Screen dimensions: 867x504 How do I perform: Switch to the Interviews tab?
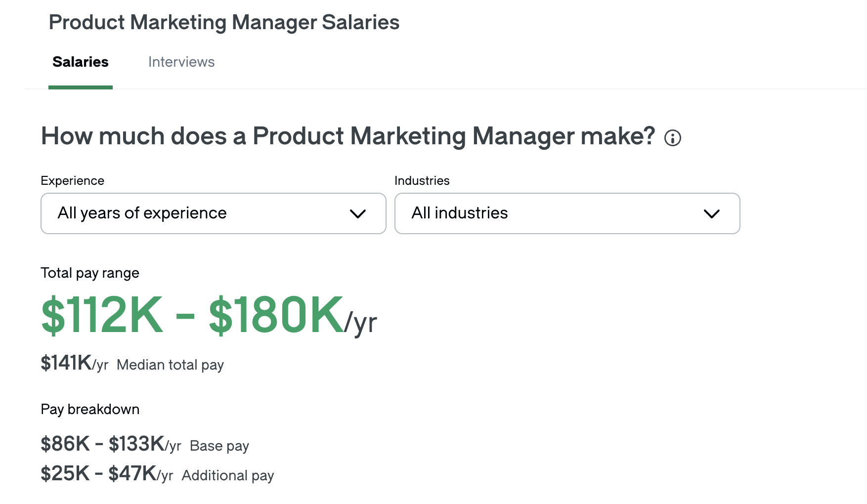[181, 62]
